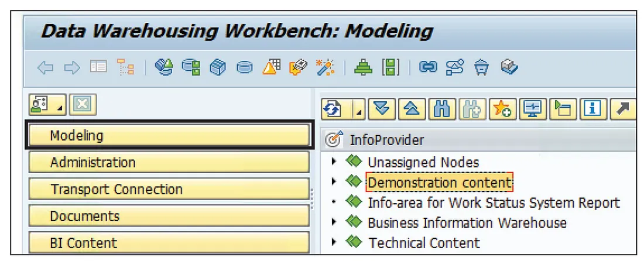Click the green flag folder button
Screen dimensions: 644x261
562,109
